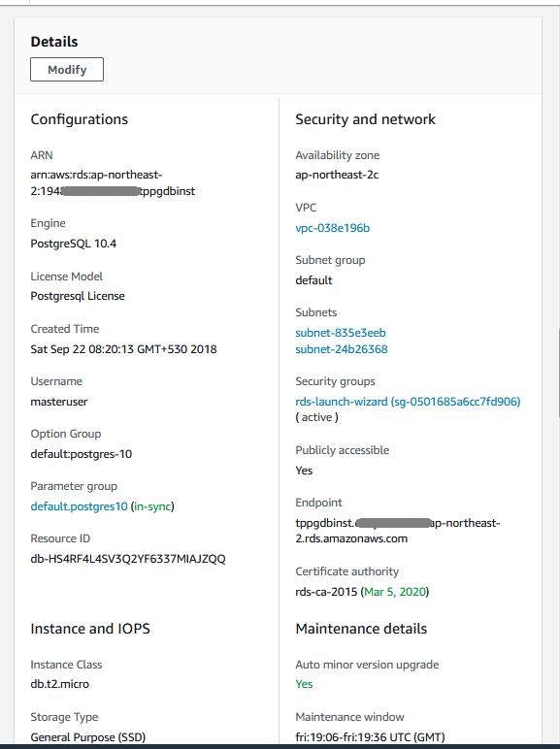Click Postgresql License value
Viewport: 560px width, 749px height.
78,296
